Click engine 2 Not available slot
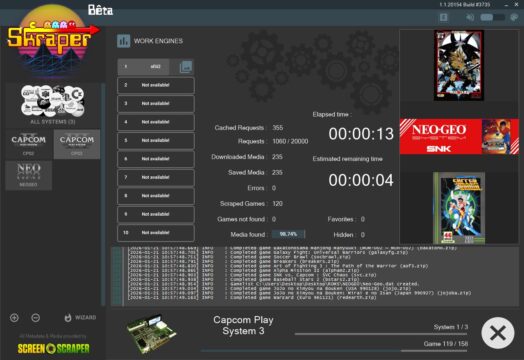The image size is (524, 360). point(156,85)
